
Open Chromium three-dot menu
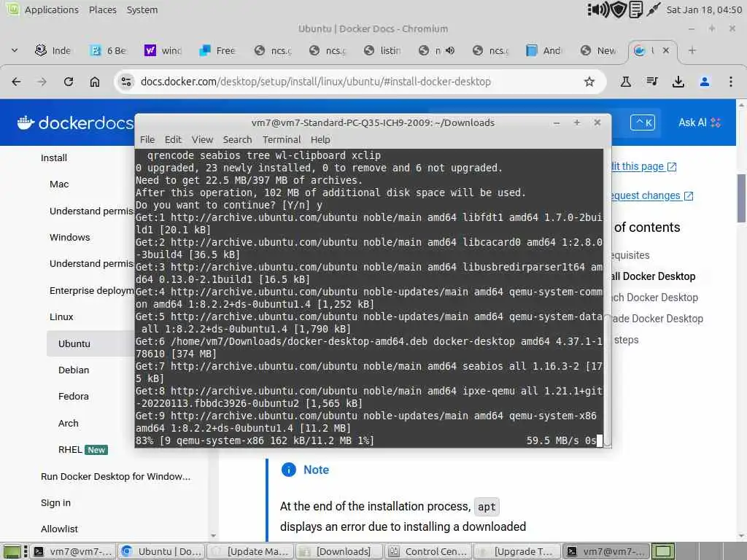click(731, 82)
